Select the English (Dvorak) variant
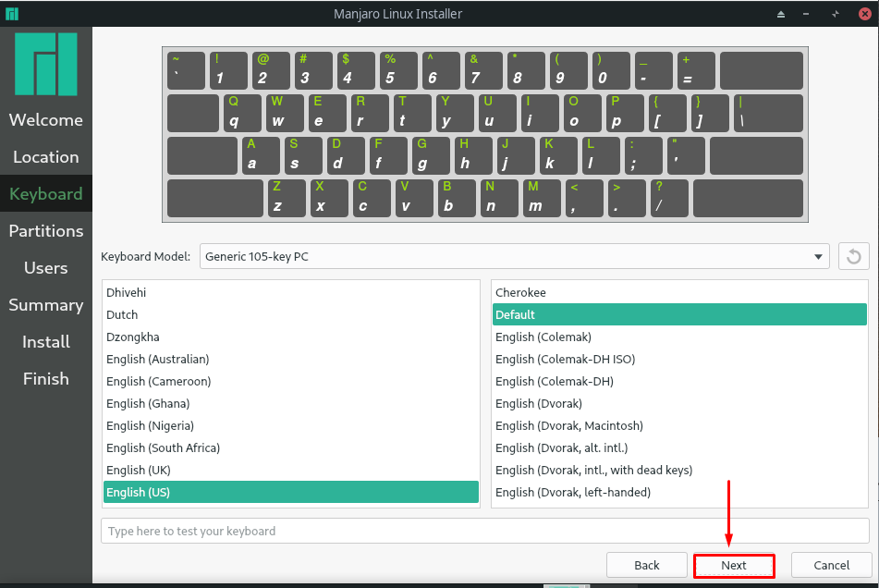 tap(679, 404)
